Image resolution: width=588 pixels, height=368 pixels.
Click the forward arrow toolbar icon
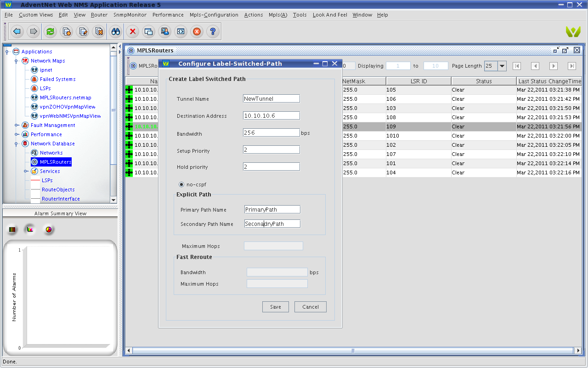coord(33,31)
